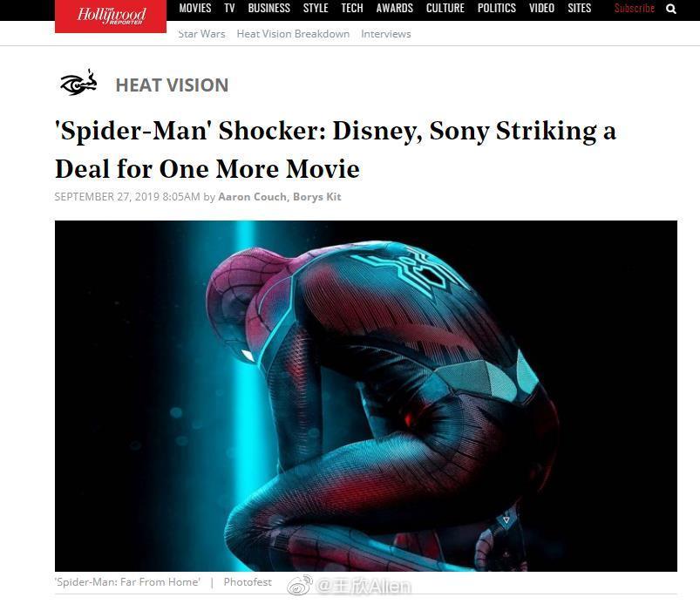Click the search magnifier icon
This screenshot has height=604, width=700.
coord(670,9)
